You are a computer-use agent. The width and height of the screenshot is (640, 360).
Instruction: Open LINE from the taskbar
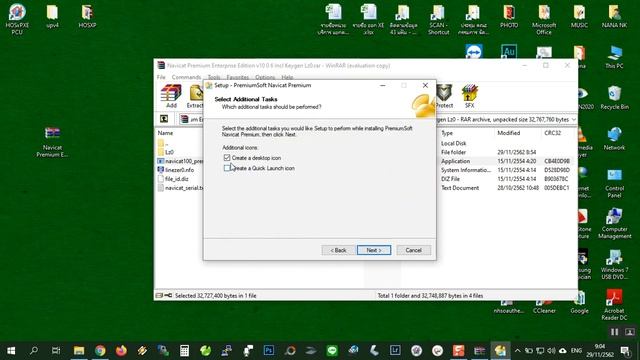(x=332, y=351)
